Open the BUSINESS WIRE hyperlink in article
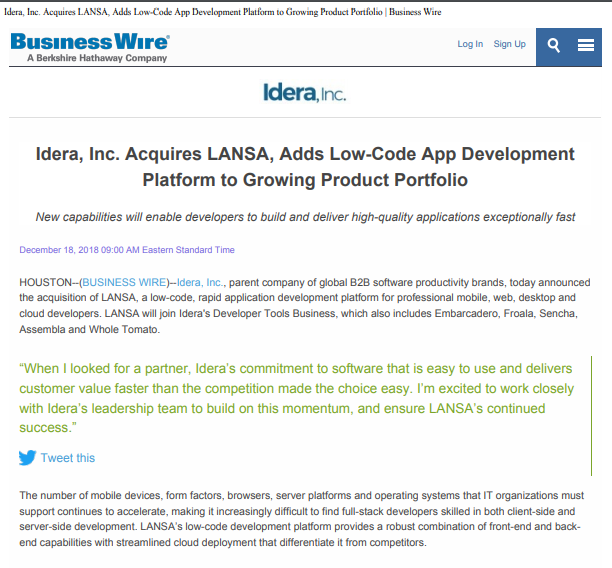Viewport: 612px width, 568px height. (x=125, y=282)
